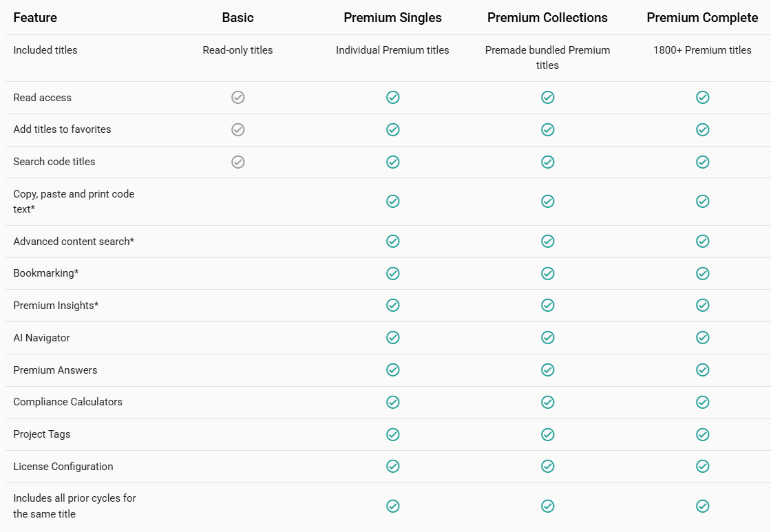
Task: Click Premium Singles checkmark for AI Navigator
Action: [x=393, y=338]
